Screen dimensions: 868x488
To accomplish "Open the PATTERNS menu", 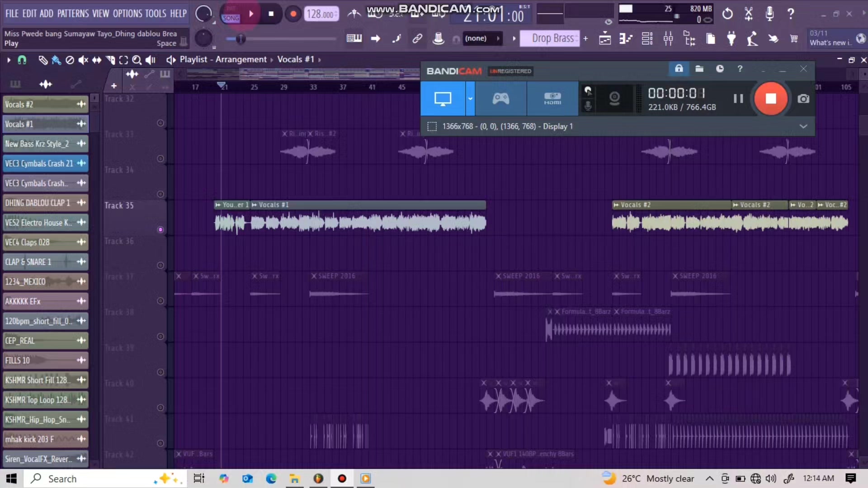I will 73,14.
